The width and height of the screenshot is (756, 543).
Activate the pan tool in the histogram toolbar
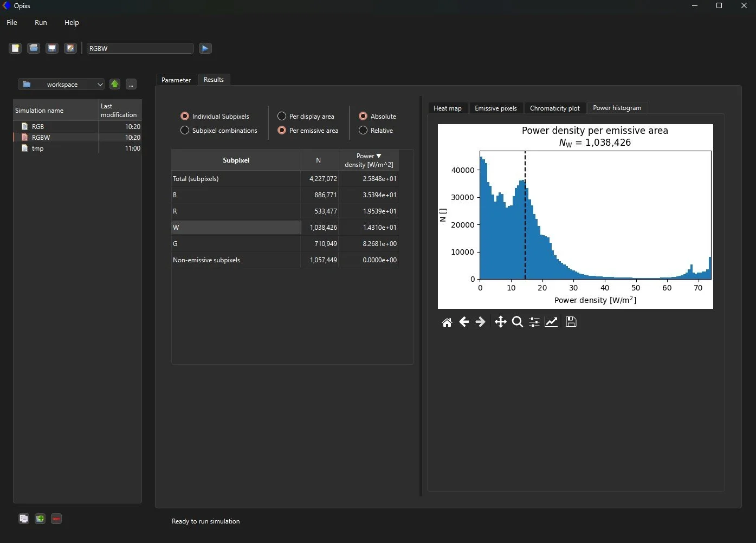500,321
